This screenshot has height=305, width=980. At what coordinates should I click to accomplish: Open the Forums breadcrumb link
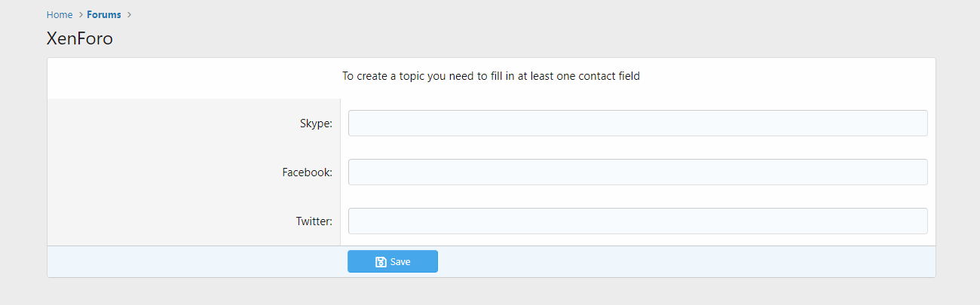click(x=104, y=15)
